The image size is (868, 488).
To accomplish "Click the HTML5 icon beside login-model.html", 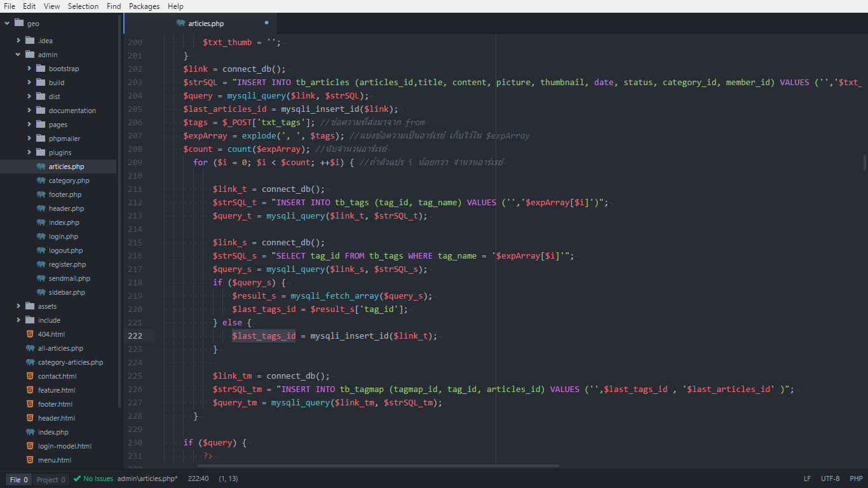I will [x=30, y=446].
